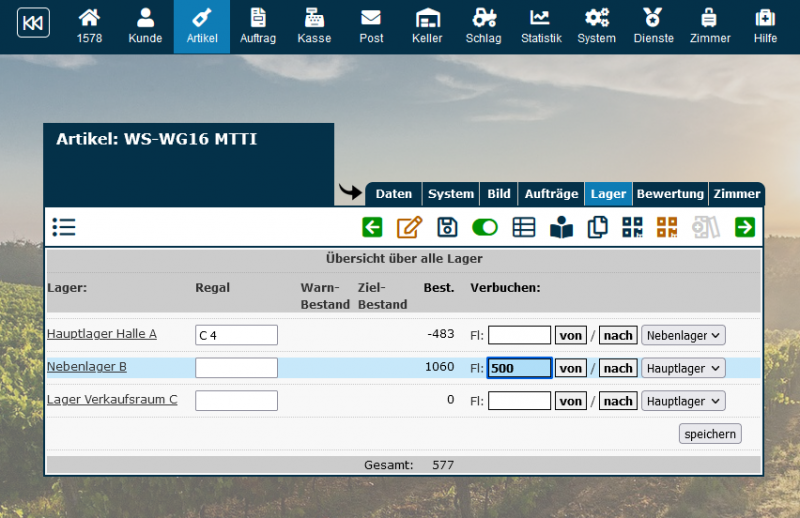
Task: Open the Hauptlager dropdown in Lager Verkaufsraum C row
Action: point(683,401)
